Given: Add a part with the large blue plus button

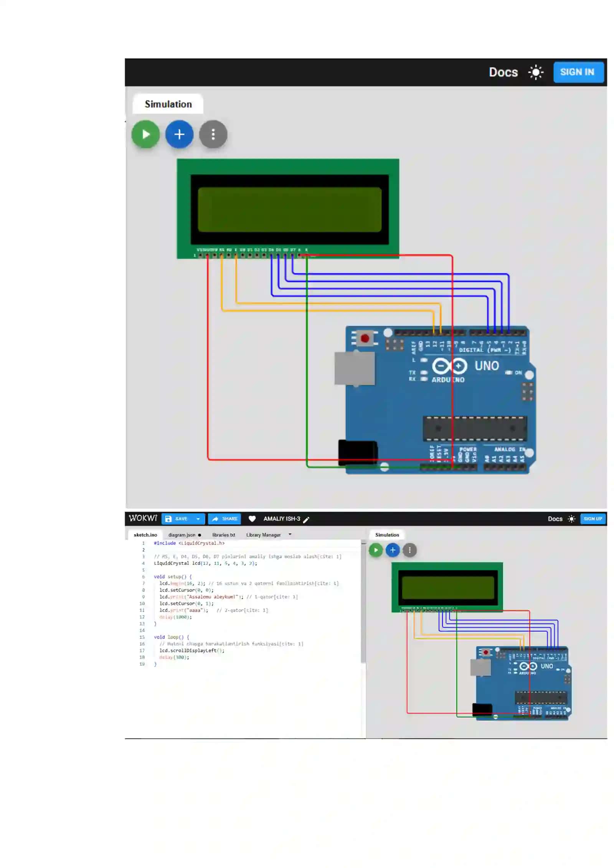Looking at the screenshot, I should [x=179, y=134].
